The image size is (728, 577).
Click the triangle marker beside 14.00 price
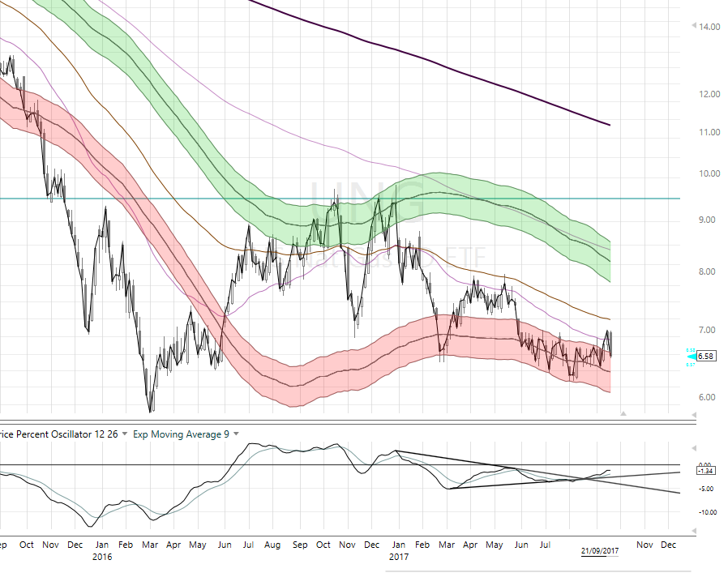point(692,27)
